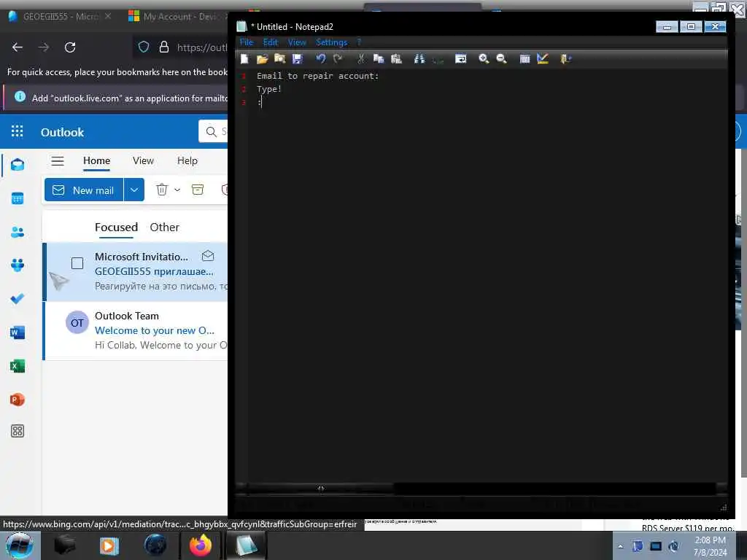The height and width of the screenshot is (560, 747).
Task: Select the Focused inbox tab
Action: (116, 227)
